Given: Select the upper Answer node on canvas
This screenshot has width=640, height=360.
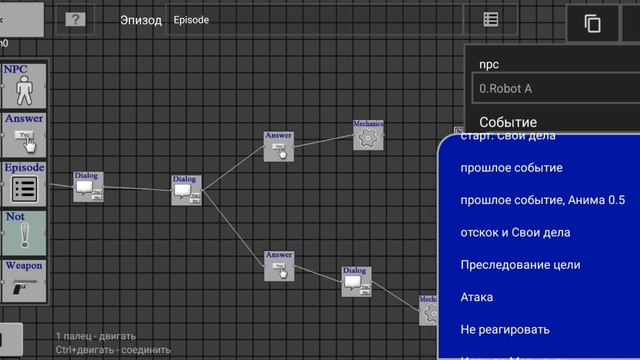Looking at the screenshot, I should [279, 147].
